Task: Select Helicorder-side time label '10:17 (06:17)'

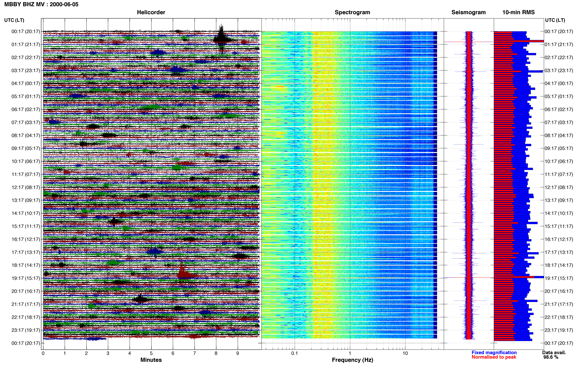Action: click(x=26, y=161)
